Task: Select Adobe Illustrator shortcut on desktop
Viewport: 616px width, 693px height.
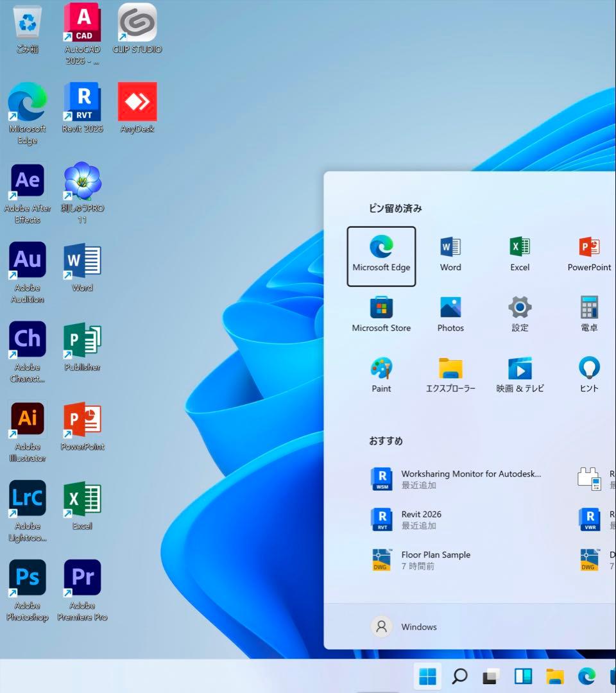Action: point(28,420)
